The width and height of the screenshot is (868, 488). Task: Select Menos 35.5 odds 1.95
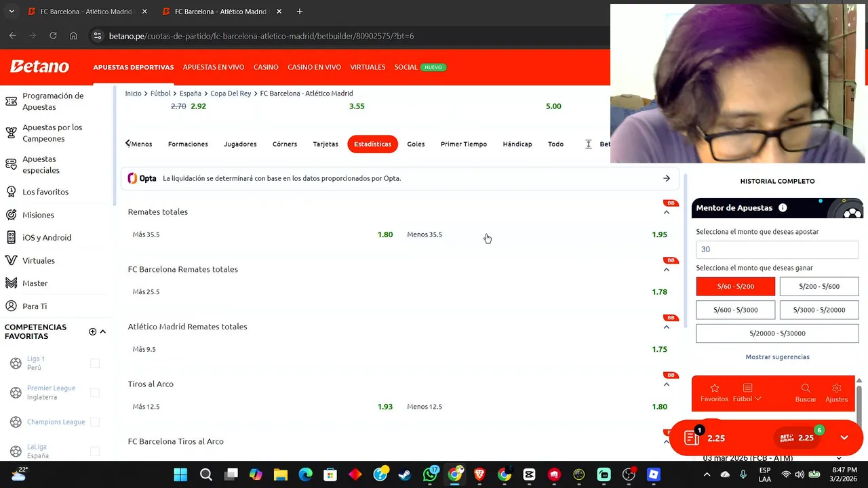(537, 235)
